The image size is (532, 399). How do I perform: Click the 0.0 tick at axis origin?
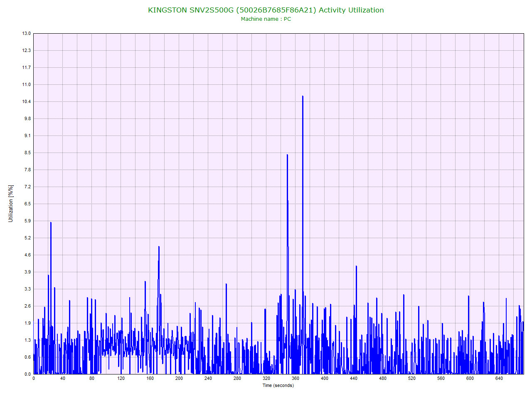point(27,374)
